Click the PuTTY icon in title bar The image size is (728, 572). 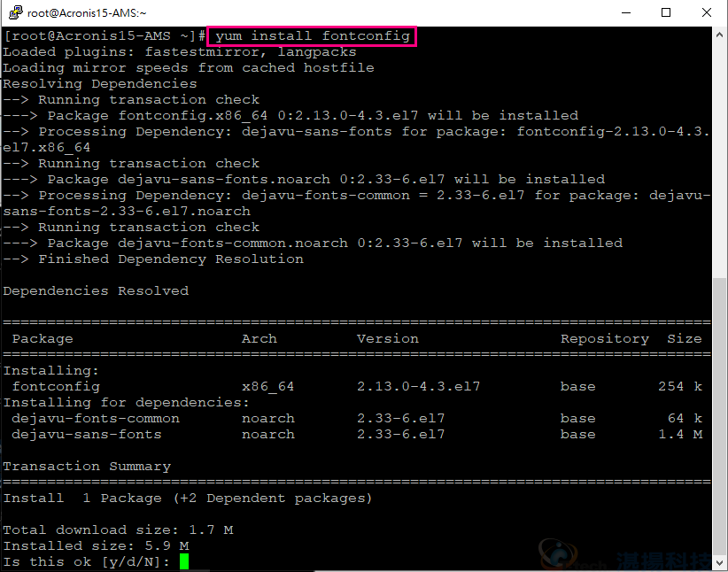15,12
